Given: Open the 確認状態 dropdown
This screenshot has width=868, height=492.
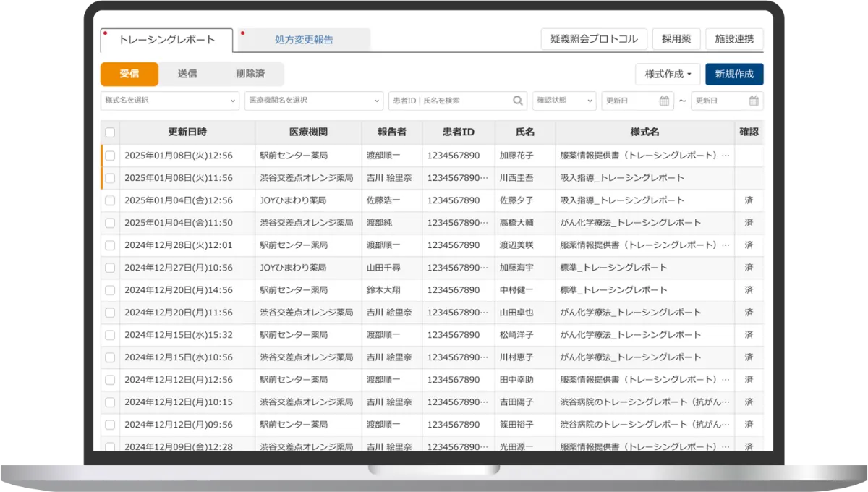Looking at the screenshot, I should [x=564, y=101].
